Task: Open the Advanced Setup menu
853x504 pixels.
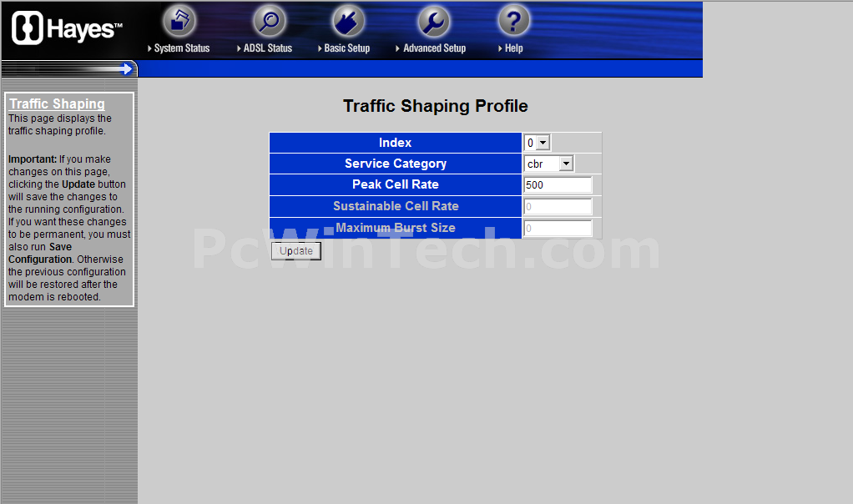Action: [x=431, y=48]
